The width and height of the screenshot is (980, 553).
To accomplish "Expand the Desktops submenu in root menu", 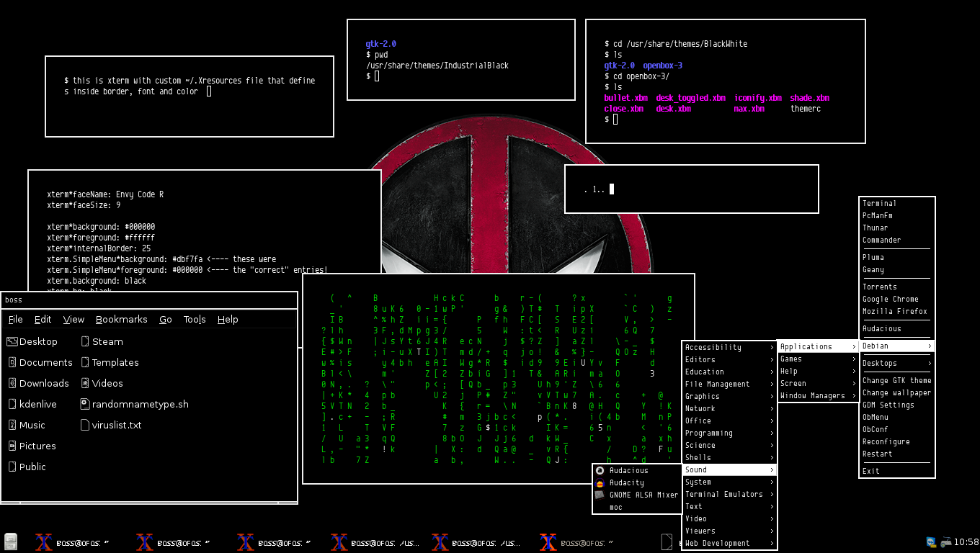I will (897, 363).
